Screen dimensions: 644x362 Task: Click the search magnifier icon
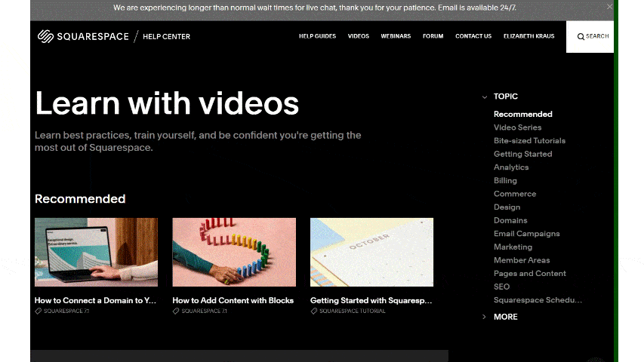coord(581,36)
